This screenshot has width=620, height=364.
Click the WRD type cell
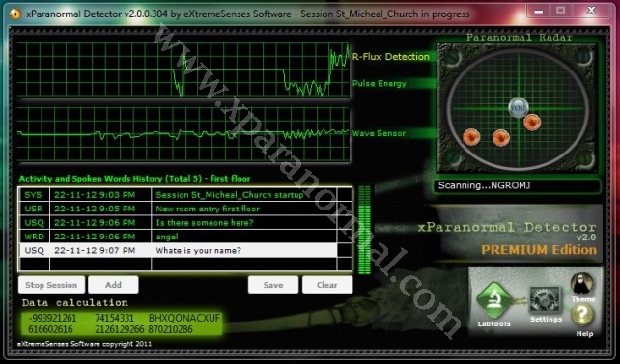point(34,237)
